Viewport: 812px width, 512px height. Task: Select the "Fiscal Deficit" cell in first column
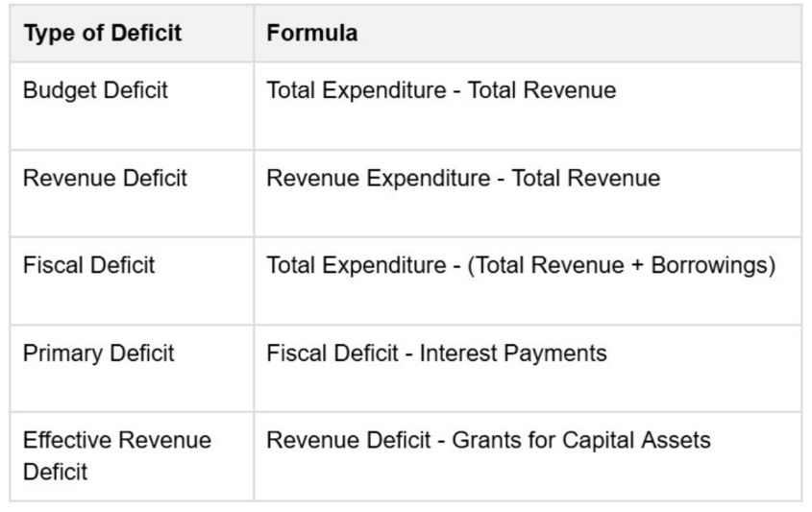pyautogui.click(x=88, y=265)
